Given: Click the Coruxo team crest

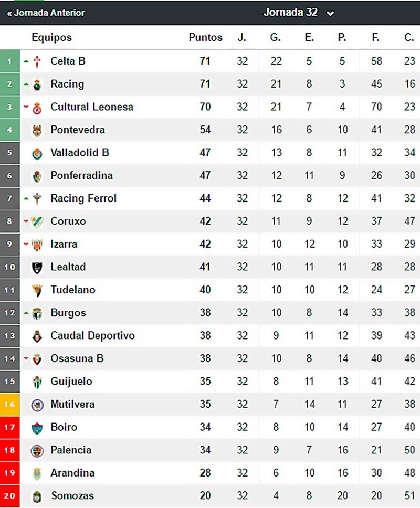Looking at the screenshot, I should click(36, 221).
